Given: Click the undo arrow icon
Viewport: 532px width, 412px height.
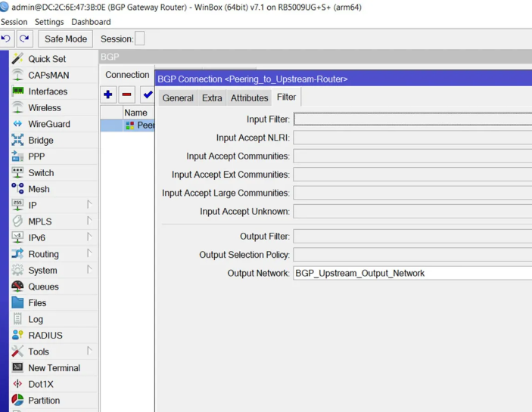Looking at the screenshot, I should pyautogui.click(x=6, y=39).
